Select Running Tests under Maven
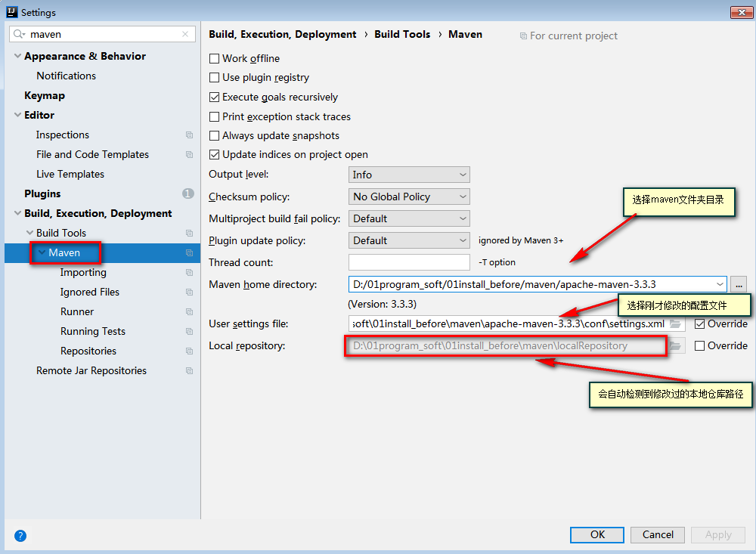Viewport: 756px width, 554px height. click(x=93, y=332)
